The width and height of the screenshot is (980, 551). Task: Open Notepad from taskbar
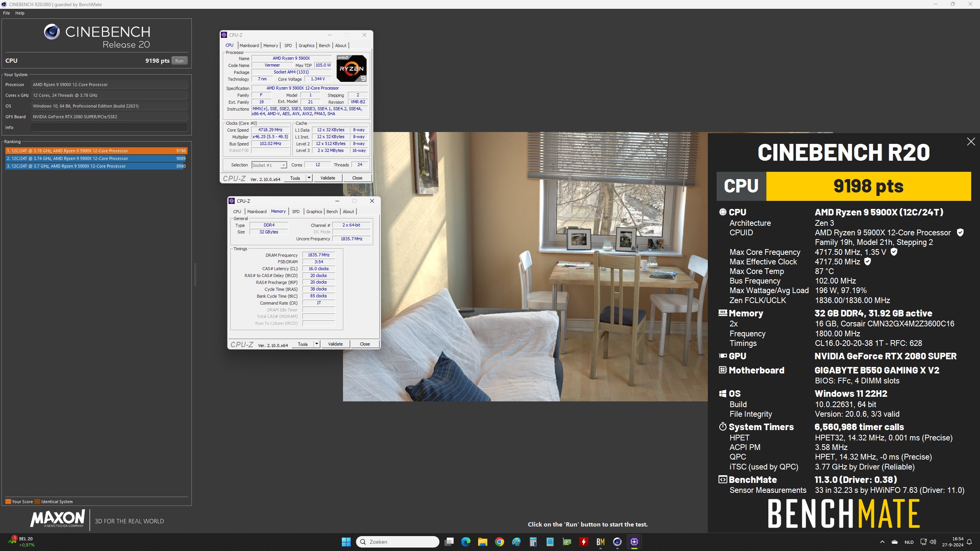pyautogui.click(x=550, y=542)
